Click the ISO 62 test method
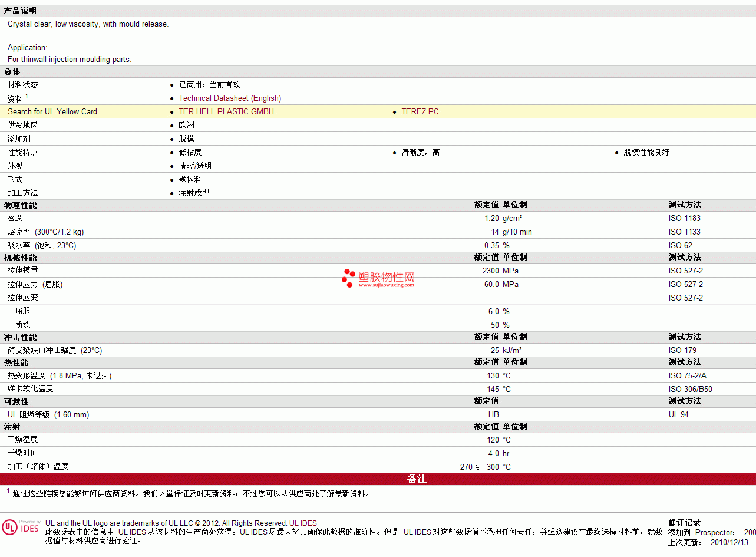The height and width of the screenshot is (557, 756). (681, 246)
